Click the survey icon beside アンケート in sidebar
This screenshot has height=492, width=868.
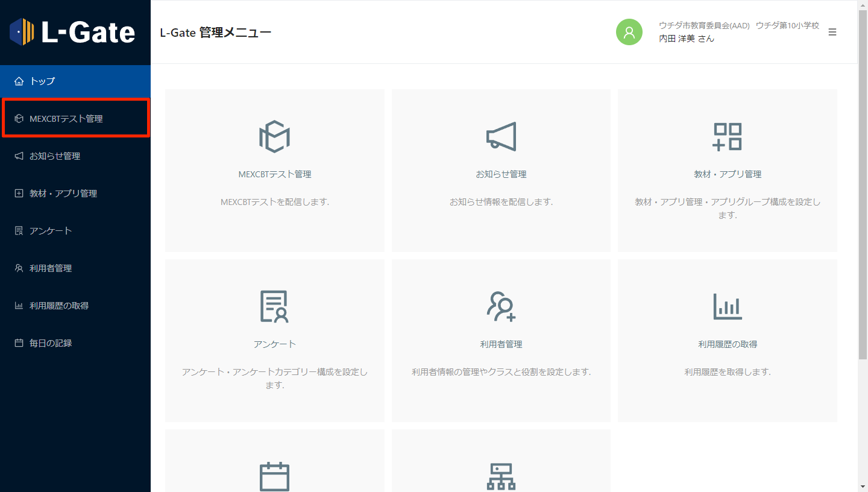click(x=19, y=231)
